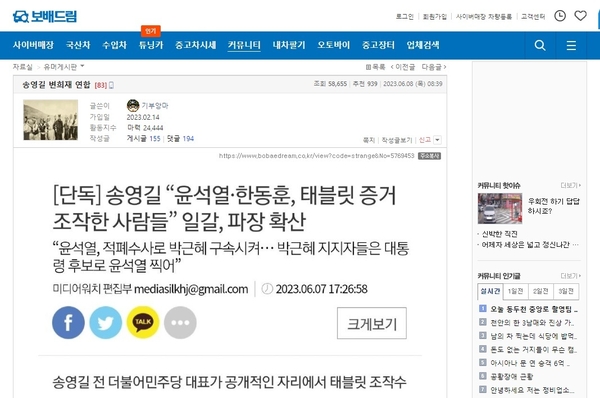Image resolution: width=600 pixels, height=398 pixels.
Task: Open hot issue 어제자 세상은 넓고 정신나간
Action: [530, 245]
